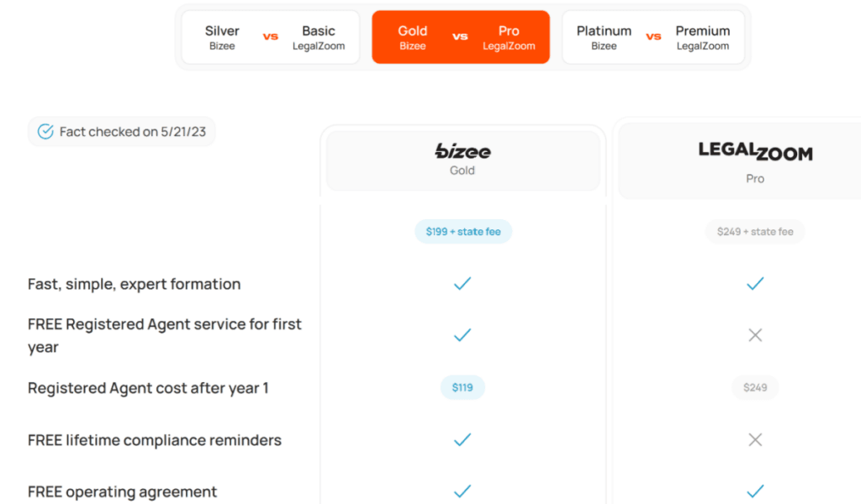861x504 pixels.
Task: Click the '$249 + state fee' price badge
Action: 755,232
